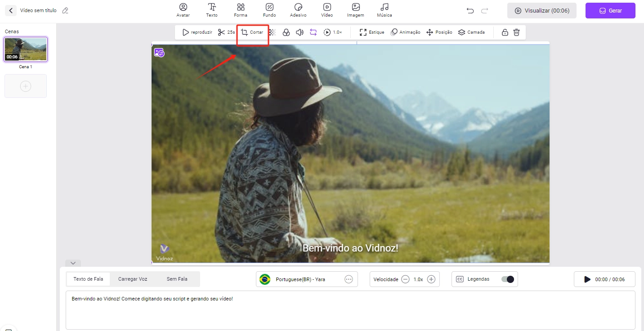
Task: Edit the video title with pencil icon
Action: [65, 10]
